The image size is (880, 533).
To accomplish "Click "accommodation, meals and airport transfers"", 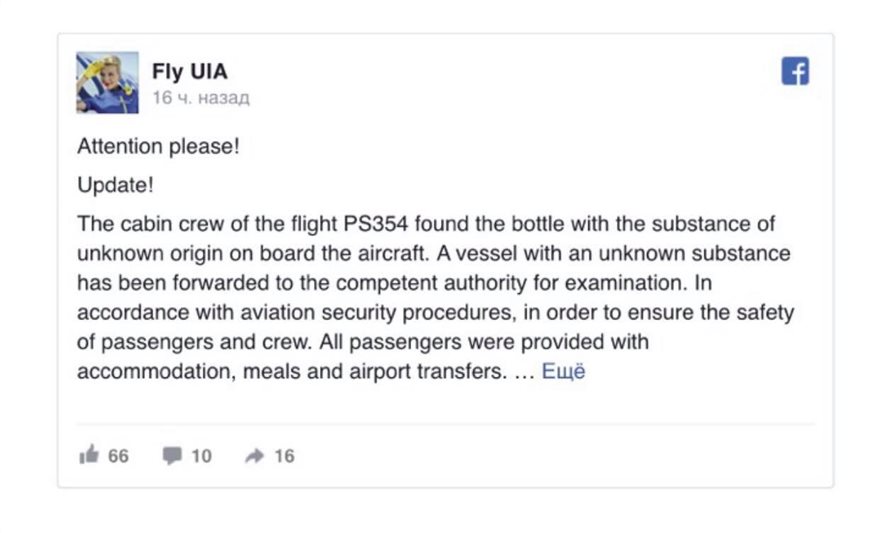I will click(x=285, y=372).
